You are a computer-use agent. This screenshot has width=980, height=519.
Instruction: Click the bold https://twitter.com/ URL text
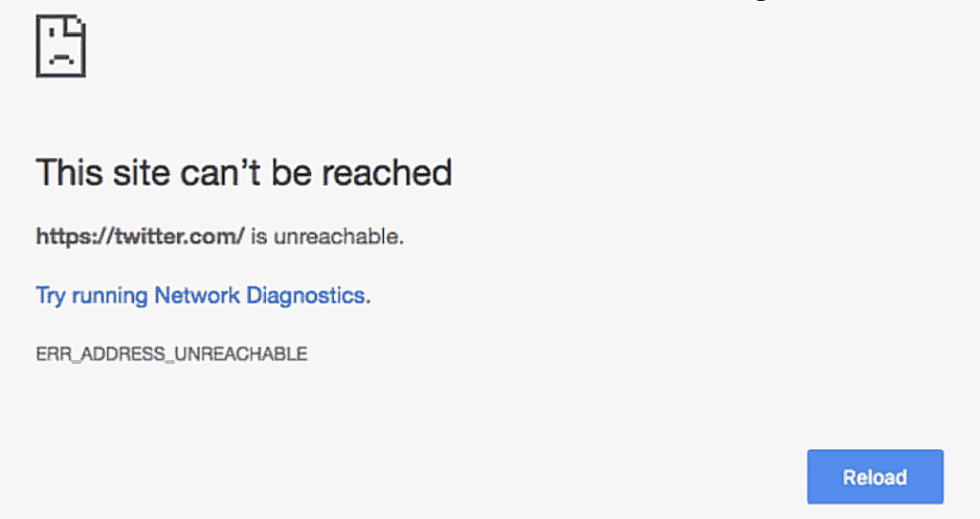141,236
